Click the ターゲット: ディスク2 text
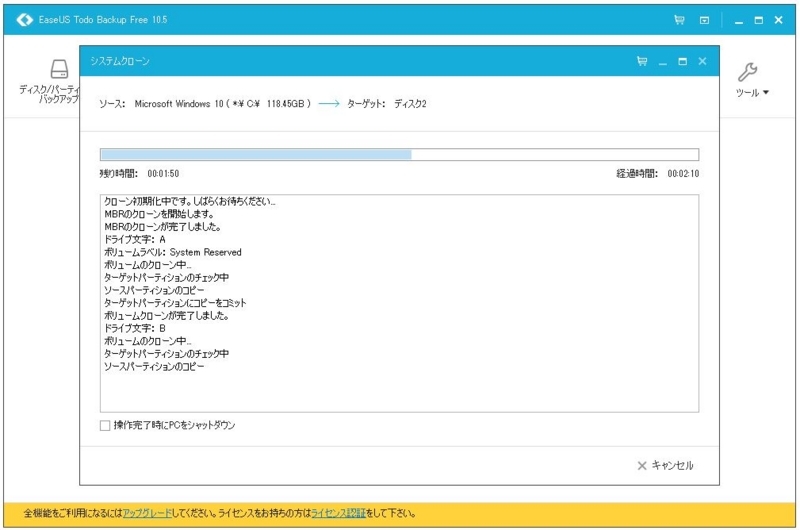Viewport: 800px width, 530px height. point(386,104)
